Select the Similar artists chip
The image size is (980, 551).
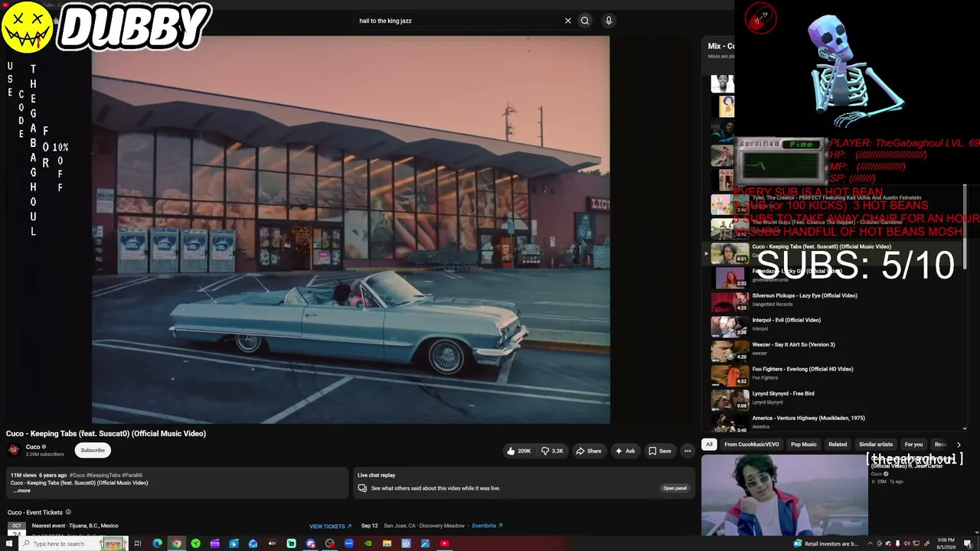point(876,445)
